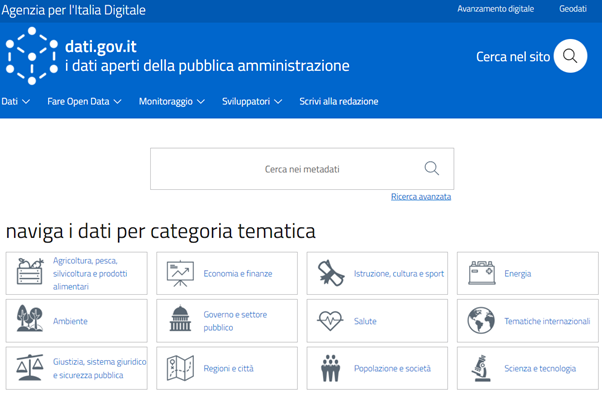The image size is (602, 393).
Task: Open the Regioni e città category text
Action: [x=228, y=368]
